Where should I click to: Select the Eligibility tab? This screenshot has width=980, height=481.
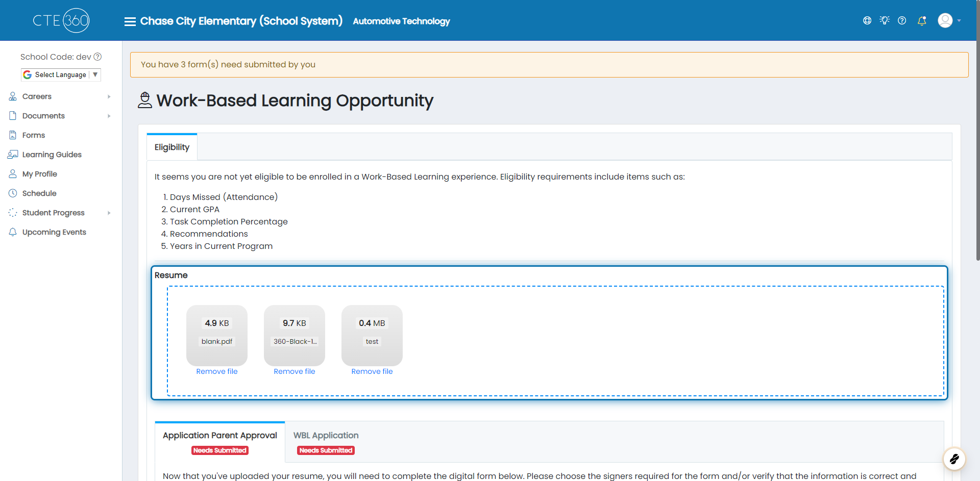[x=172, y=147]
